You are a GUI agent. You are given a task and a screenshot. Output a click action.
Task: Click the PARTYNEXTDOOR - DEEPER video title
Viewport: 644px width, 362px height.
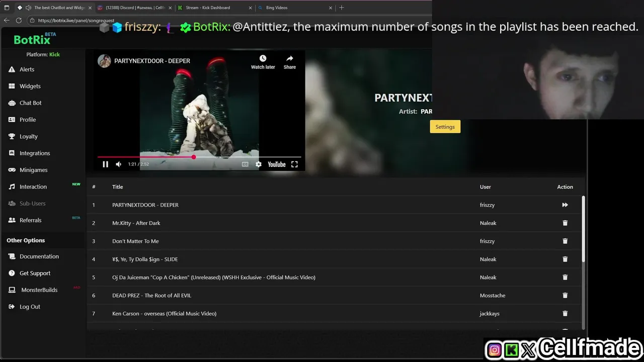[152, 61]
